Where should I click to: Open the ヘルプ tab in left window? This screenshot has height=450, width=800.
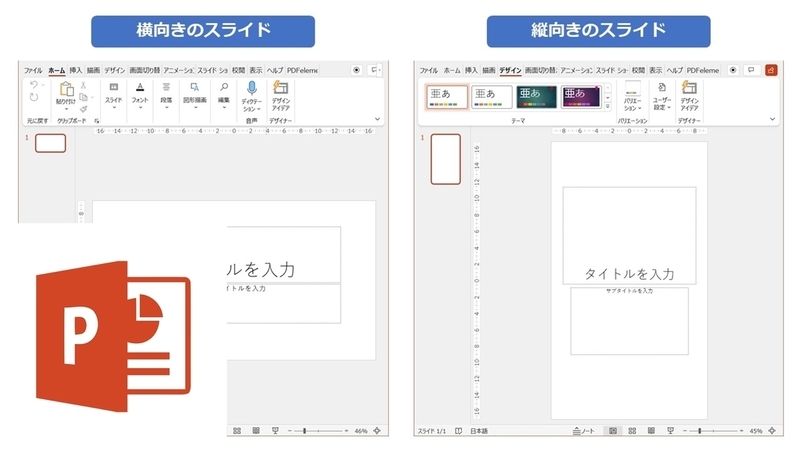click(x=275, y=70)
